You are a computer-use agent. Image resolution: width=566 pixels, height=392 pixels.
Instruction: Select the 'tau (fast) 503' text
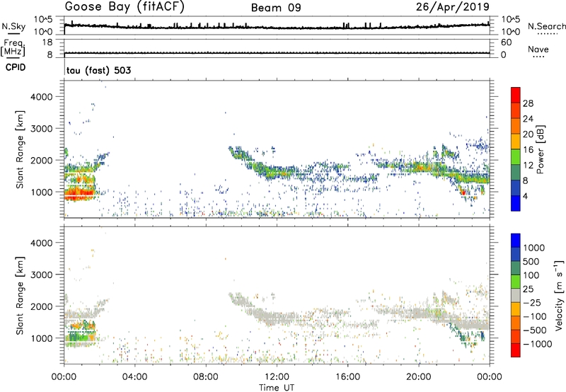point(98,70)
